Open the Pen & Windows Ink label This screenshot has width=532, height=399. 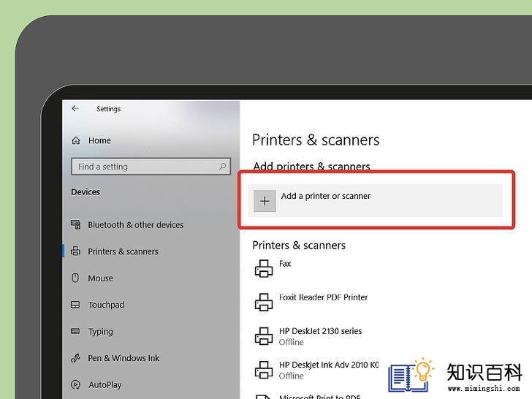click(123, 358)
